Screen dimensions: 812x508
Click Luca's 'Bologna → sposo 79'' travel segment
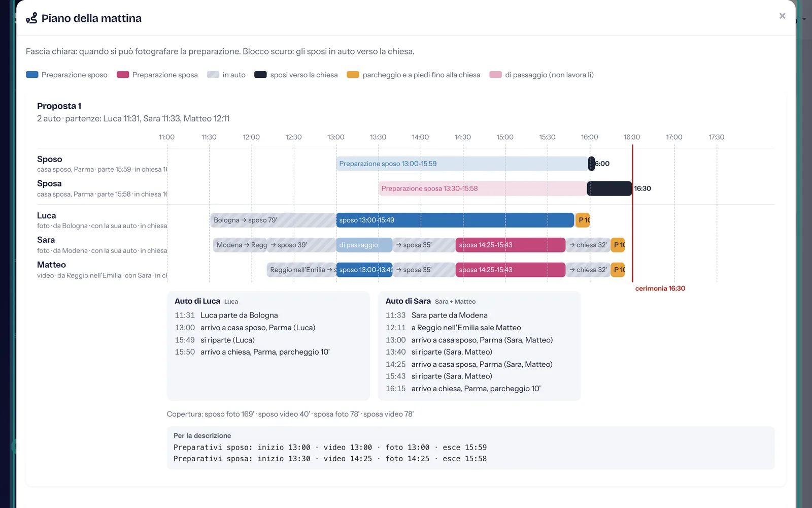273,220
